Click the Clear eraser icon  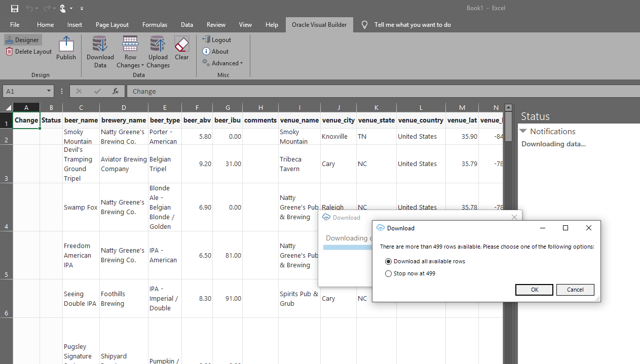182,44
